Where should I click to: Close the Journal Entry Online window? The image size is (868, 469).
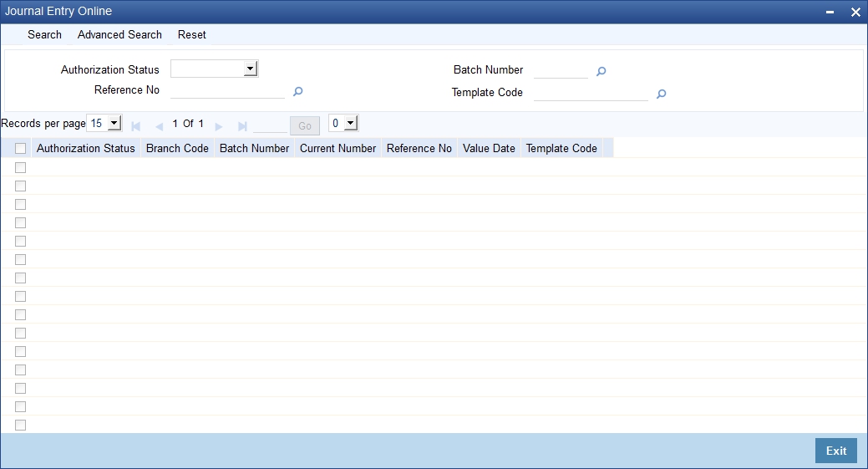pyautogui.click(x=855, y=12)
